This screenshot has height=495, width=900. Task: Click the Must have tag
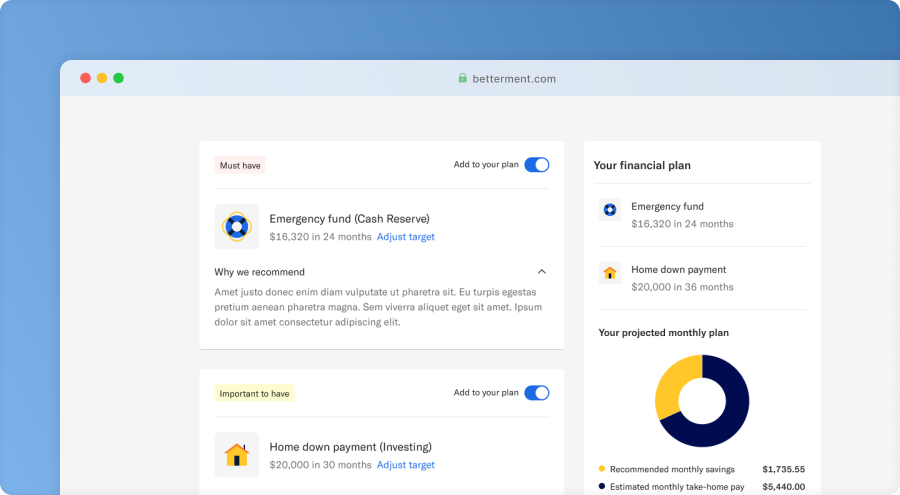[x=240, y=165]
